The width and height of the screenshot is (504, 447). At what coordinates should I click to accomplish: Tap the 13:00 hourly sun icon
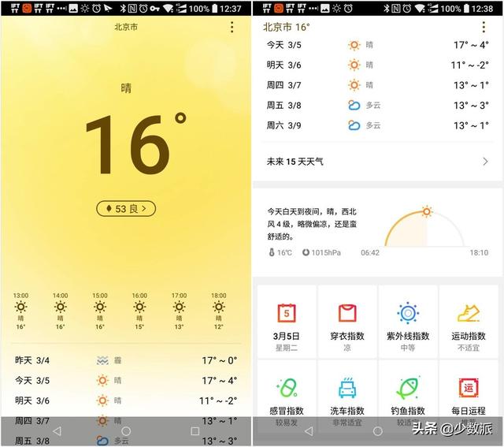point(21,307)
